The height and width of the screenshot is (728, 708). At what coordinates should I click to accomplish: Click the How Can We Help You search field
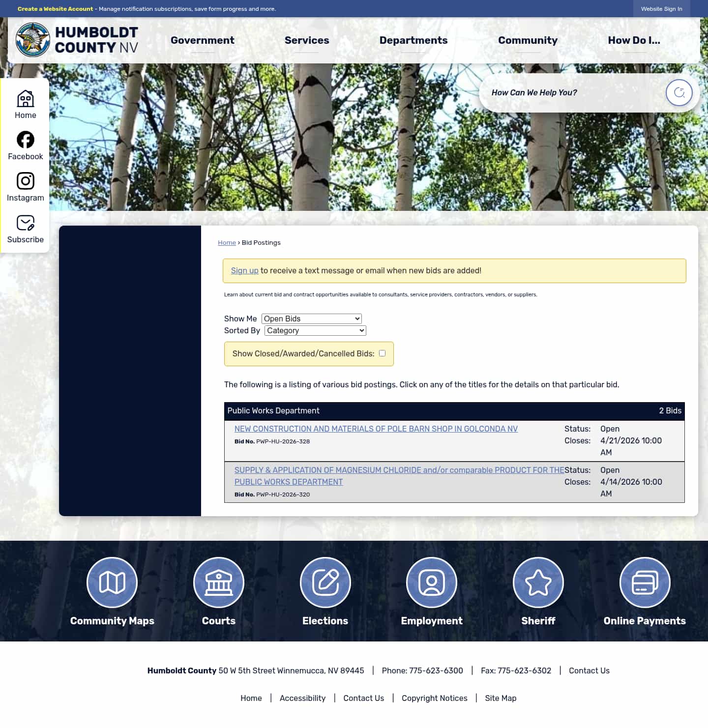(565, 92)
